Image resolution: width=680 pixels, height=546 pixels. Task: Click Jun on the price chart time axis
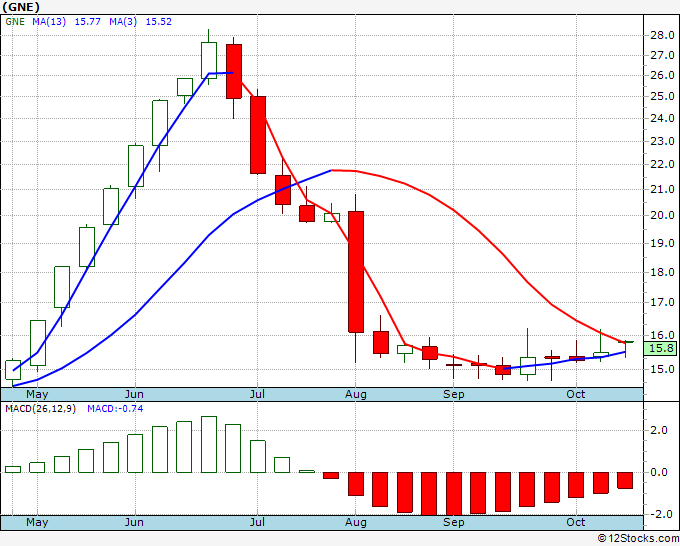[134, 395]
